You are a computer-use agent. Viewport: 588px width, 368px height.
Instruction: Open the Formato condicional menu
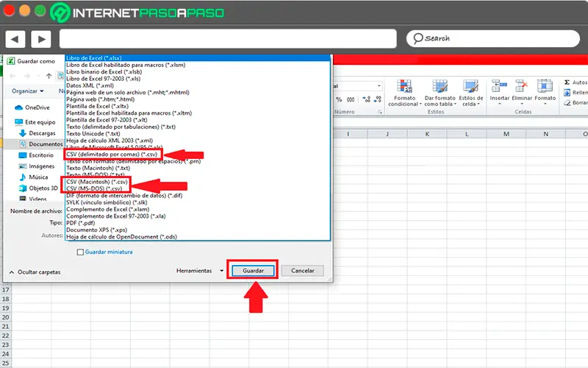[x=405, y=93]
